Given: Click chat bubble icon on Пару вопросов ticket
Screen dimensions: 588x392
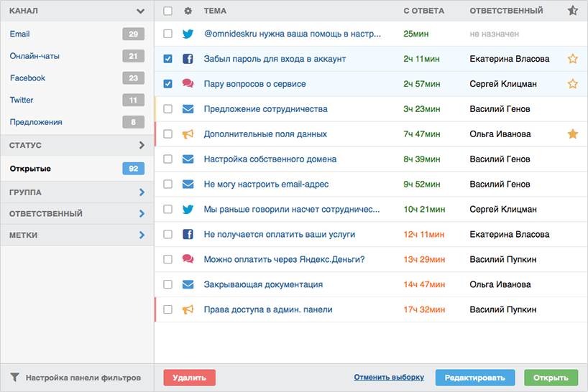Looking at the screenshot, I should pyautogui.click(x=188, y=83).
